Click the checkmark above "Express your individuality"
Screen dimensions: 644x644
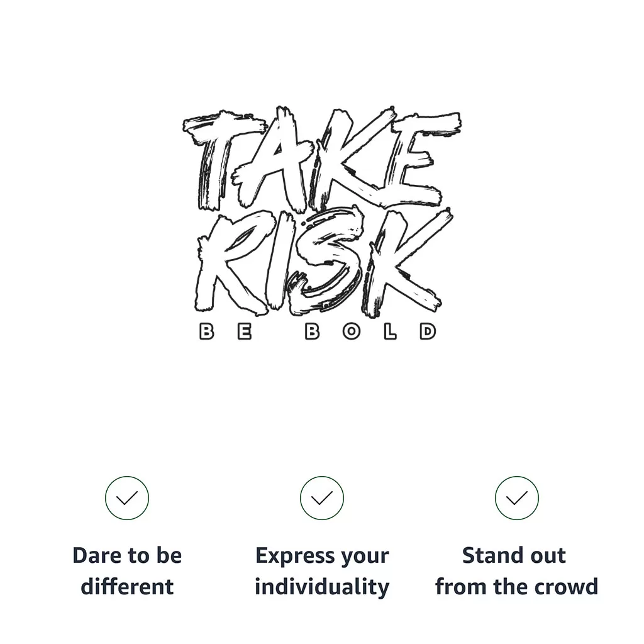(322, 498)
